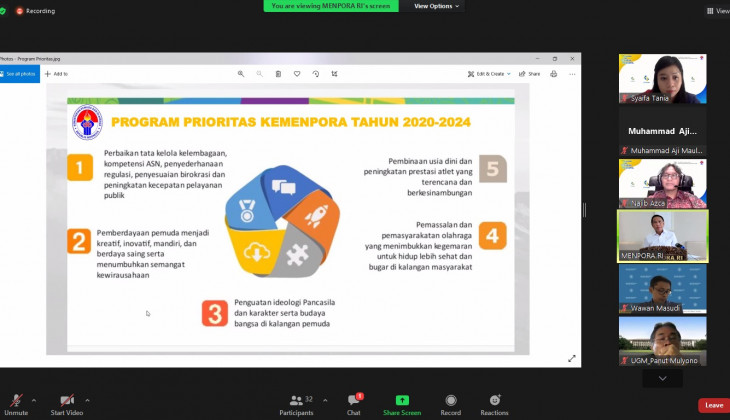The height and width of the screenshot is (420, 730).
Task: Click the medal segment of the pentagon graphic
Action: 246,210
